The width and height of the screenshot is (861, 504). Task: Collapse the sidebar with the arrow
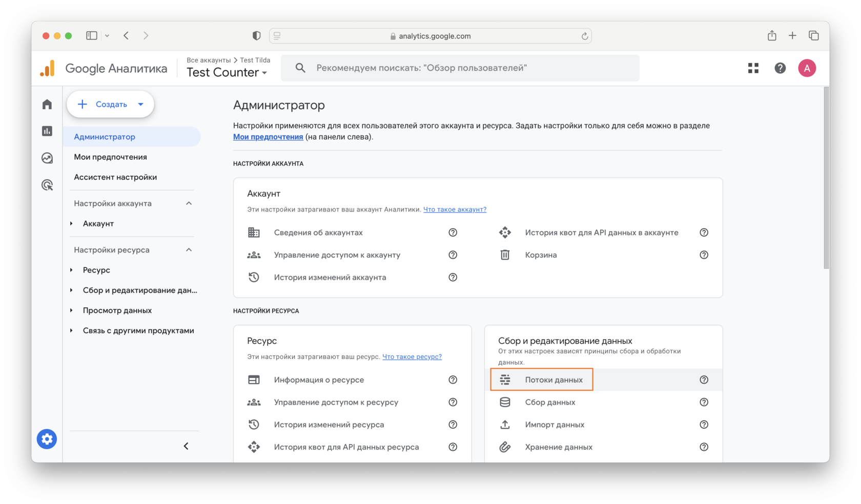[x=186, y=446]
